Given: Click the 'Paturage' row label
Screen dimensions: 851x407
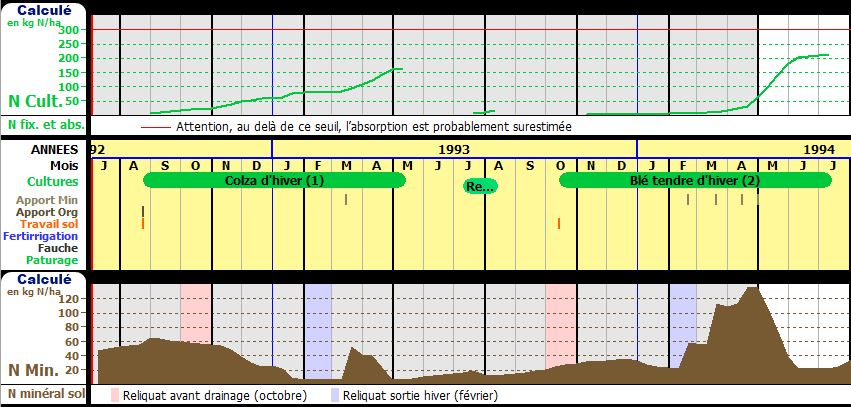Looking at the screenshot, I should pyautogui.click(x=52, y=260).
